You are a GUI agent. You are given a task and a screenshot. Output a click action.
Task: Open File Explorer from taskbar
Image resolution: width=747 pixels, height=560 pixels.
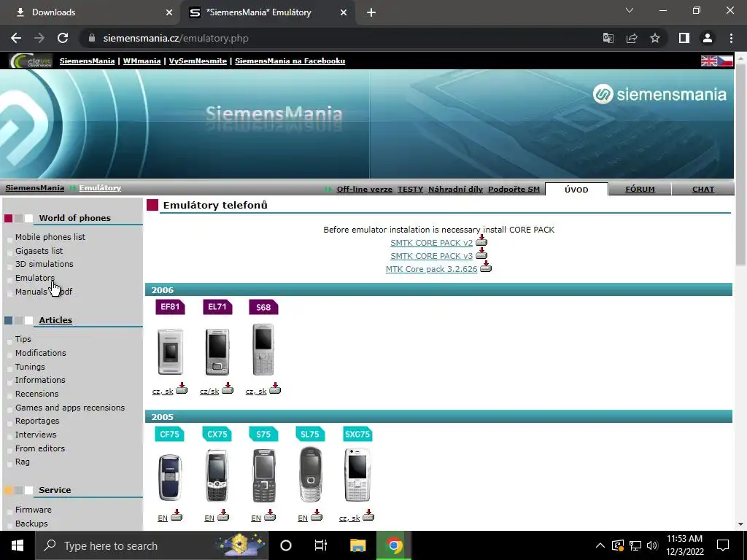357,545
